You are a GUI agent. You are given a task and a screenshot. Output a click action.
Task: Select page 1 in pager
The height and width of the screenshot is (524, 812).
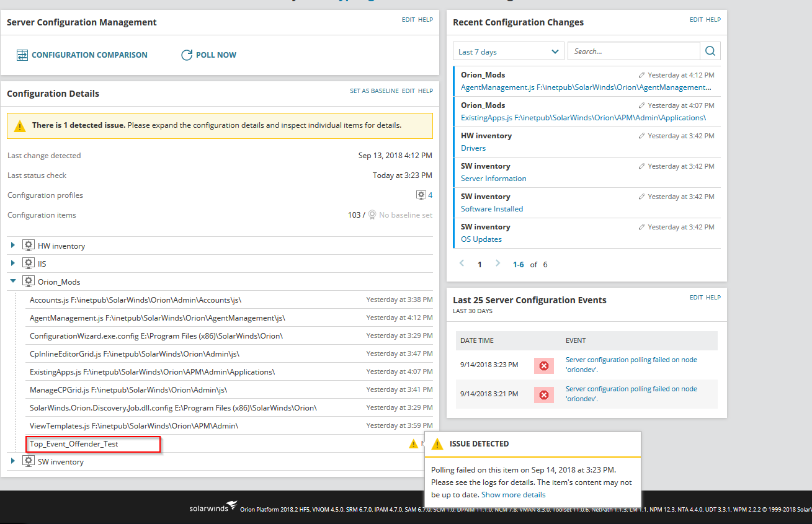pyautogui.click(x=480, y=265)
